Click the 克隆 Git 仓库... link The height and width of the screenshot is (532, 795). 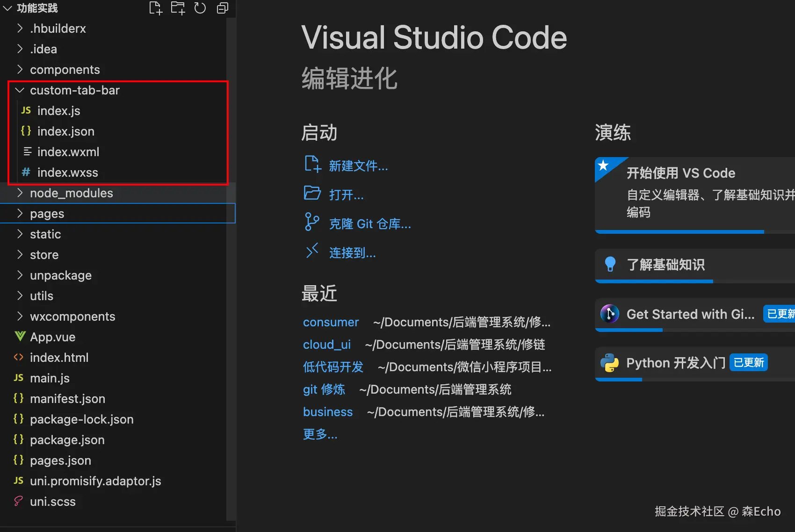pyautogui.click(x=370, y=224)
